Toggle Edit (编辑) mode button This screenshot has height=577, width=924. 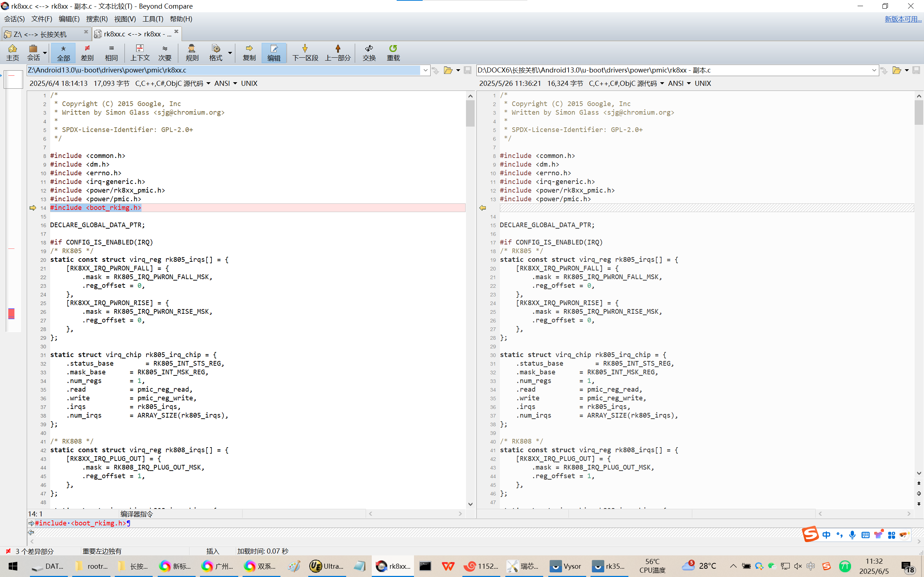pyautogui.click(x=273, y=52)
